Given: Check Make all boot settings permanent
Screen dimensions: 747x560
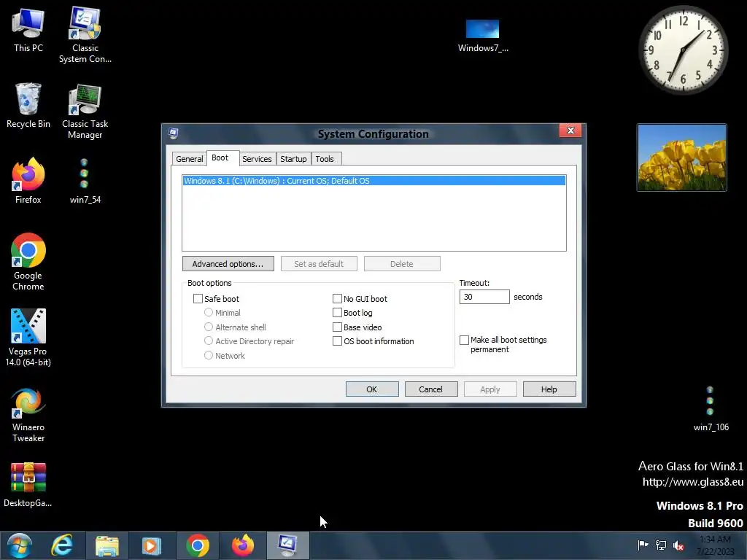Looking at the screenshot, I should [464, 340].
